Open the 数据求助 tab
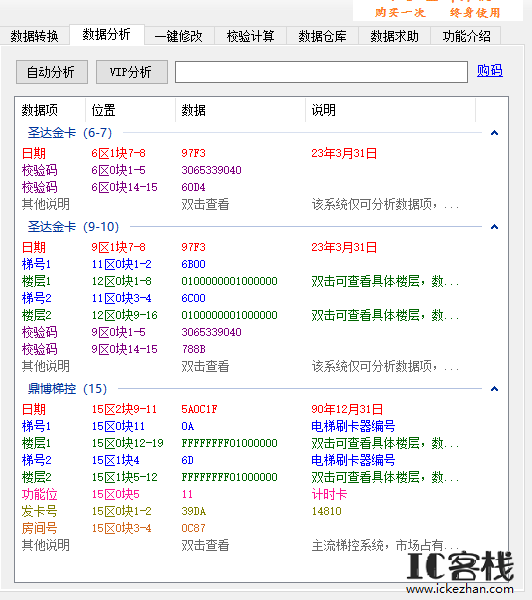 click(394, 36)
